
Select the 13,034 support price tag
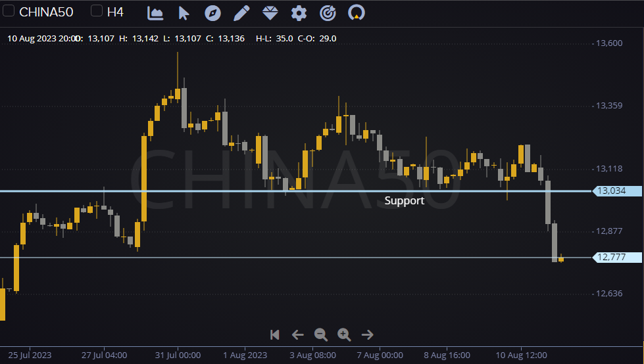pyautogui.click(x=617, y=191)
